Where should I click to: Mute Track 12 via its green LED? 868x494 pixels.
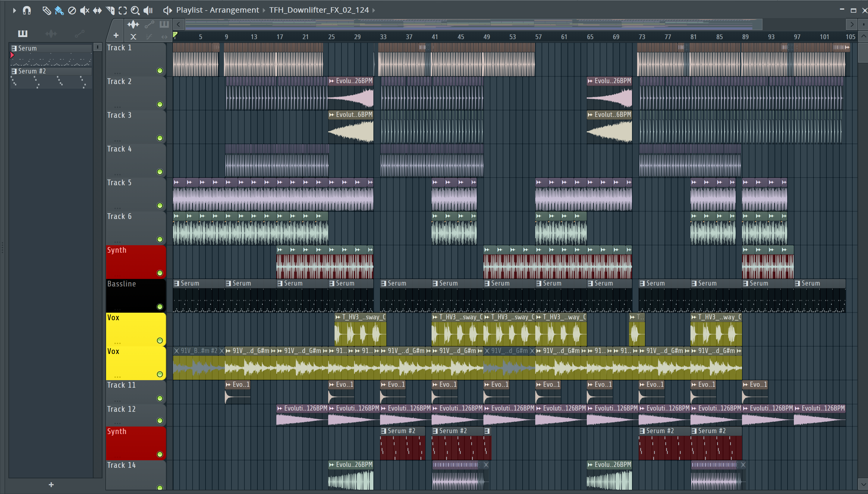coord(159,421)
